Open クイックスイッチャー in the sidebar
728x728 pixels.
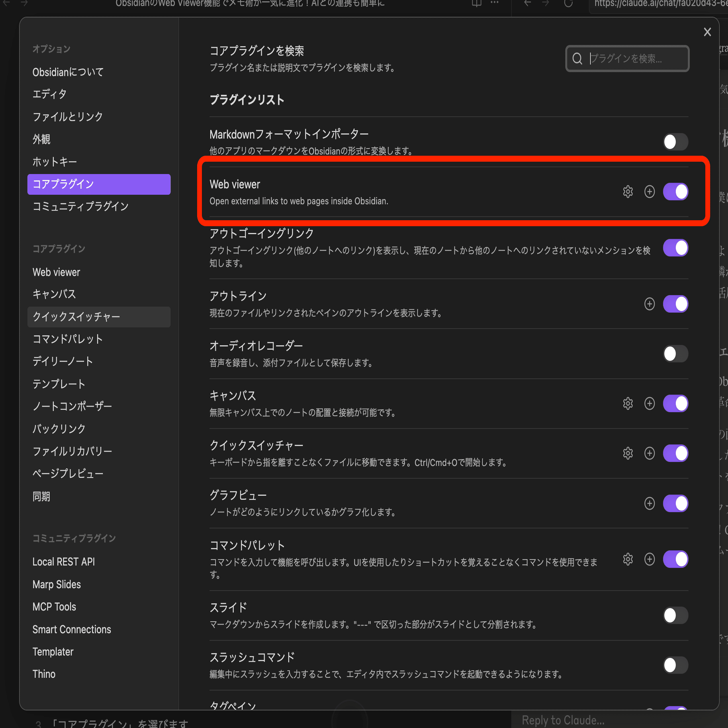tap(99, 317)
